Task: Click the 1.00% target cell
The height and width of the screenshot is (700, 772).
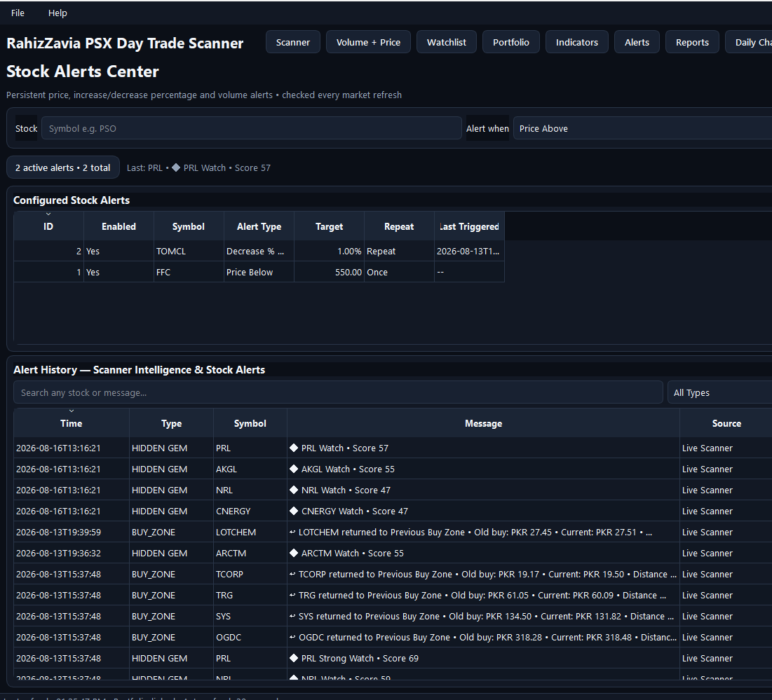Action: pos(329,252)
